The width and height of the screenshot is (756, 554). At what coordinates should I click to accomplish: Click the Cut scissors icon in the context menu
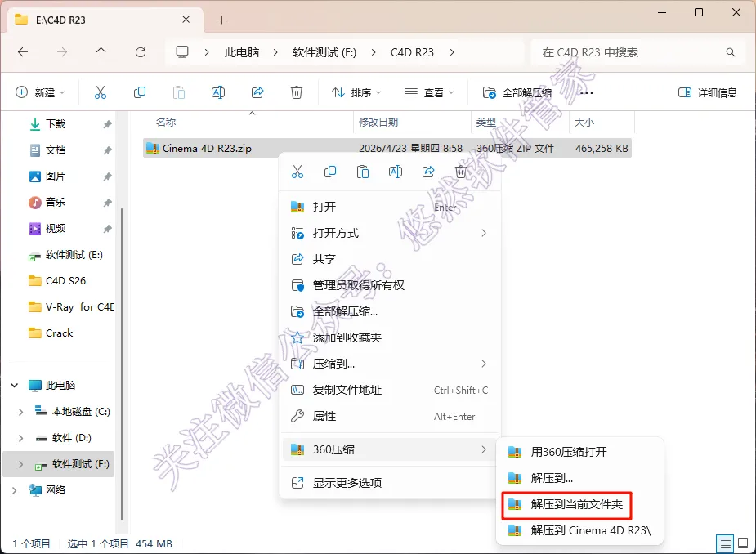(x=297, y=172)
